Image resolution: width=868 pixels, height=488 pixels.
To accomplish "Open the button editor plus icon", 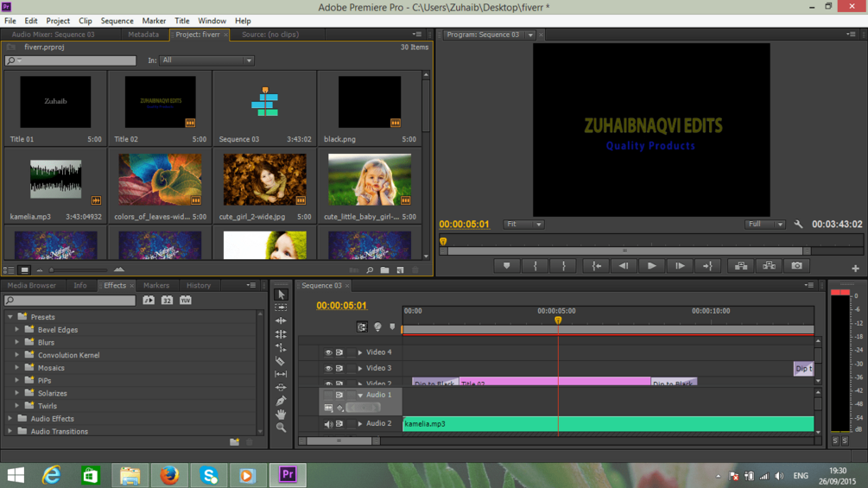I will click(855, 269).
